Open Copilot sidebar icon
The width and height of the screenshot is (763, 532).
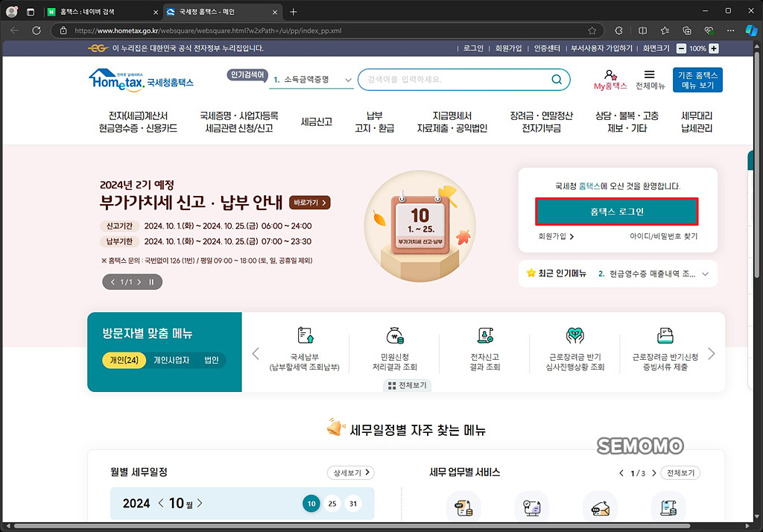click(751, 31)
